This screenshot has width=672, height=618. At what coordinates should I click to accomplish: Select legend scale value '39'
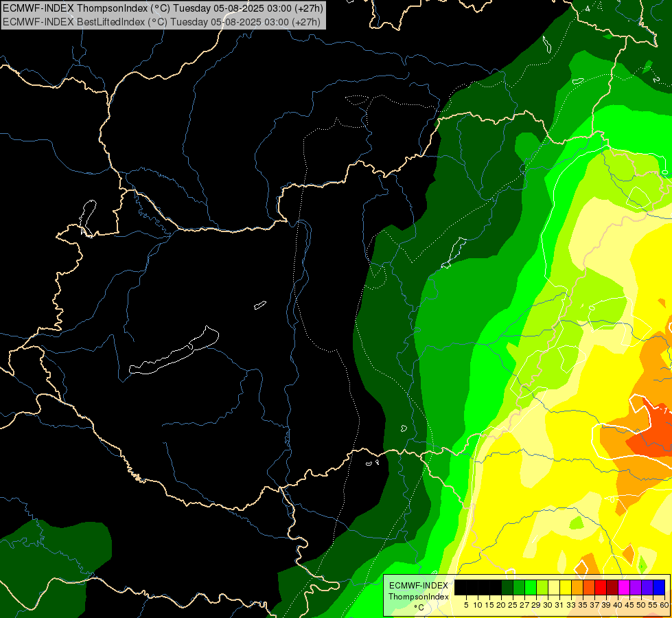point(606,605)
